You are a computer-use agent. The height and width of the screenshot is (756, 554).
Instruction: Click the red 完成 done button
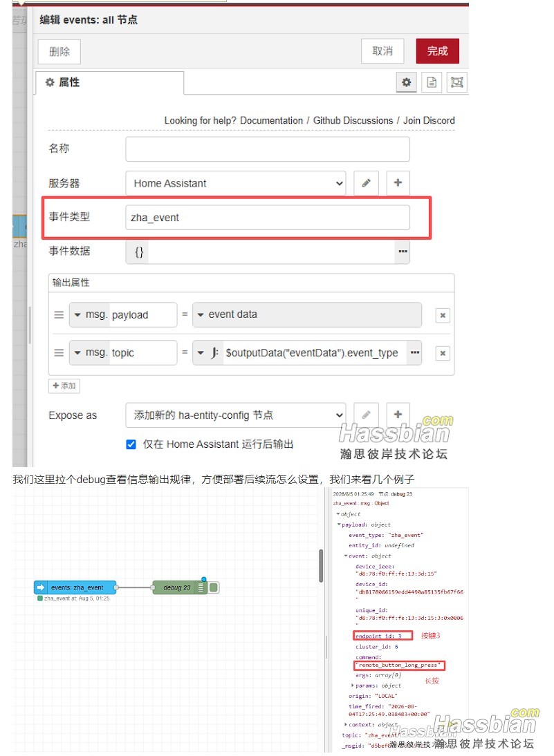(437, 51)
